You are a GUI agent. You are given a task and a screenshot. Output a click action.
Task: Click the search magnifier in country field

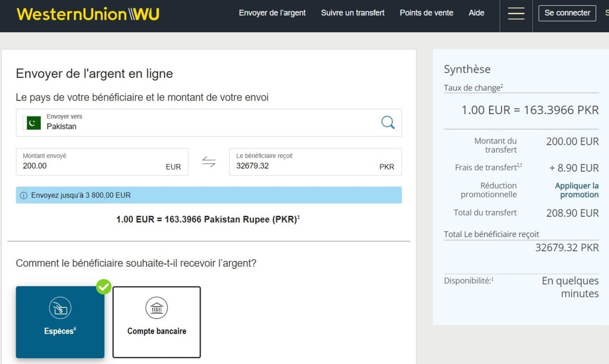pyautogui.click(x=388, y=123)
